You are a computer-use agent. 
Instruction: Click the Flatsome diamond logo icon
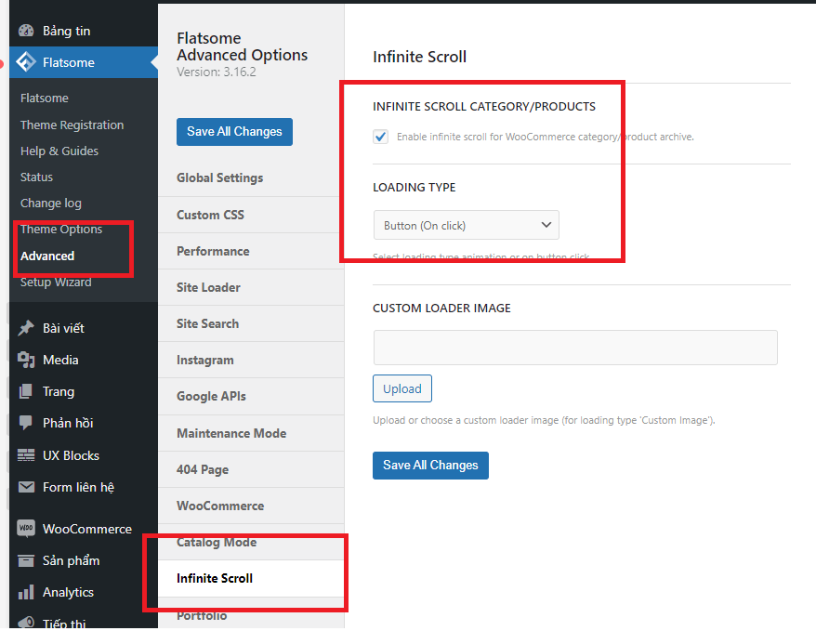tap(26, 63)
